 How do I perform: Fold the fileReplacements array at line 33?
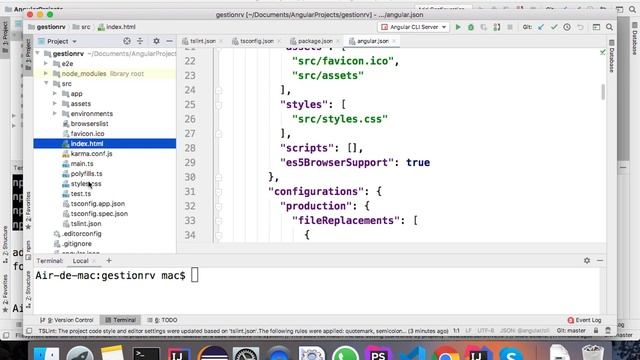point(219,221)
